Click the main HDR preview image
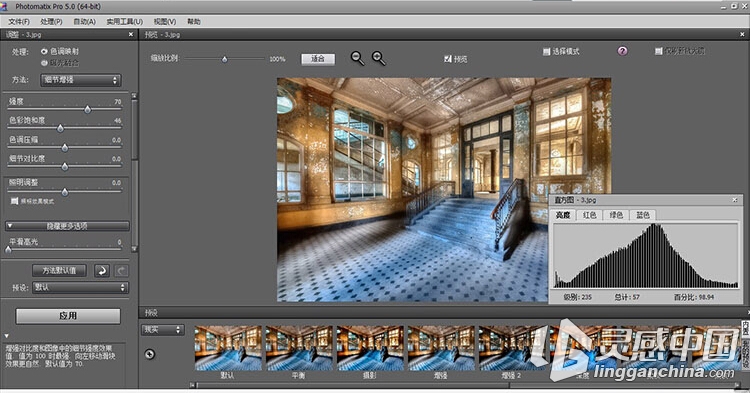 tap(444, 190)
